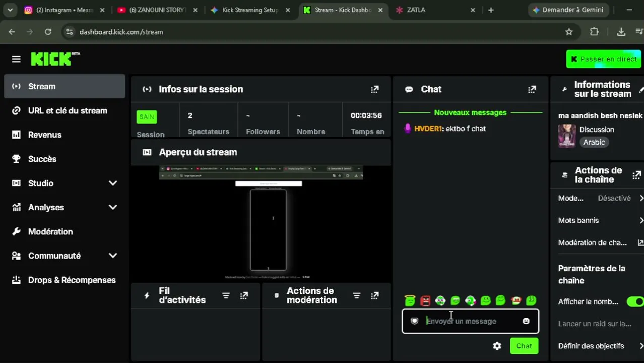Click the Arabic language tag
The image size is (644, 363).
(x=594, y=142)
